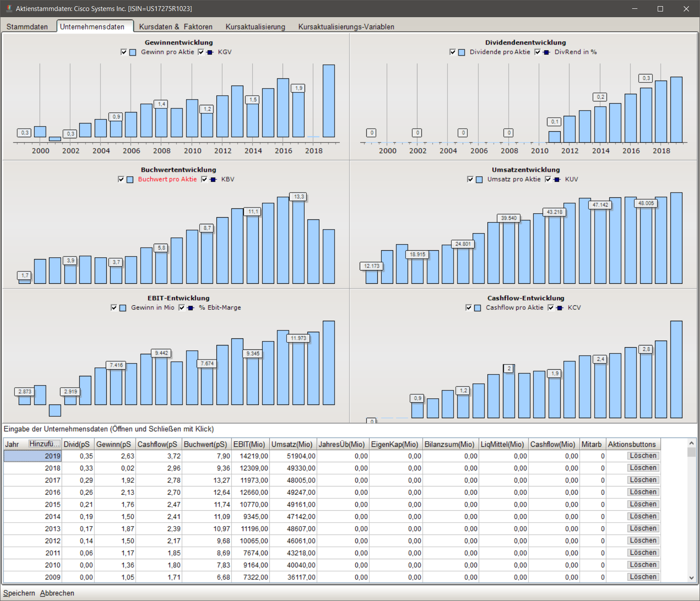The image size is (700, 601).
Task: Toggle the DivRend in % checkbox
Action: [x=537, y=52]
